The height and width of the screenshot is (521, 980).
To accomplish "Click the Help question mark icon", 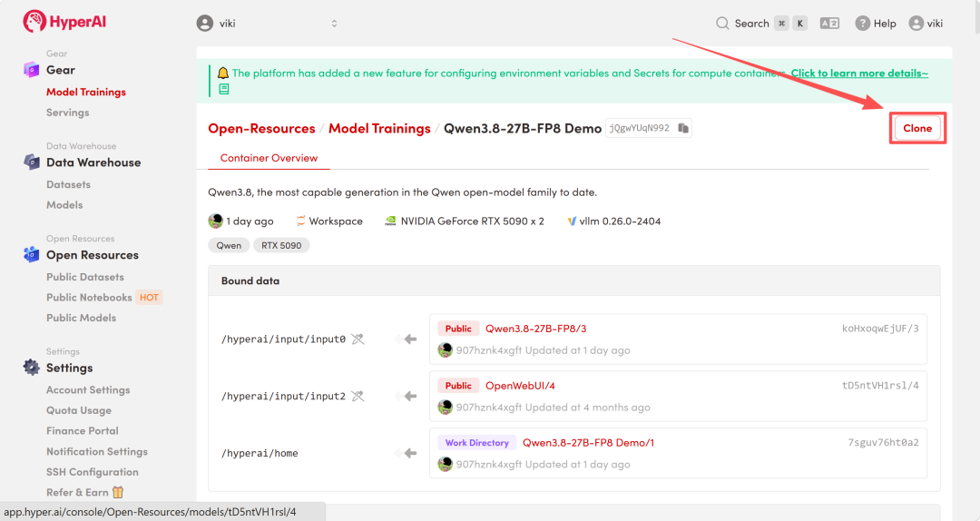I will coord(863,23).
